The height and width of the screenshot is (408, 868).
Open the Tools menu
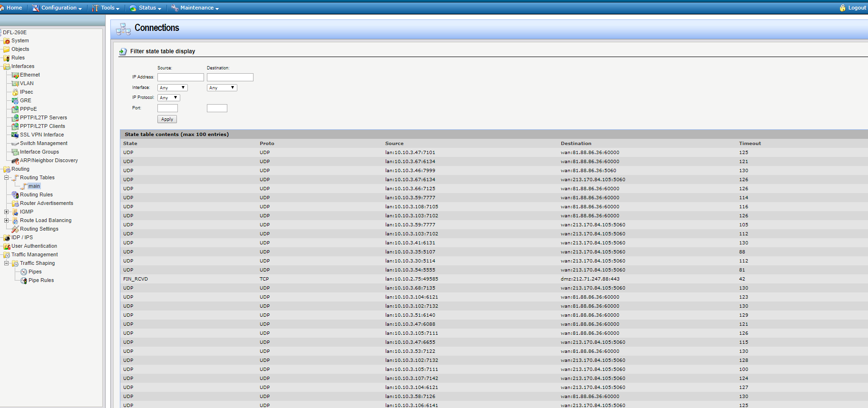point(106,8)
